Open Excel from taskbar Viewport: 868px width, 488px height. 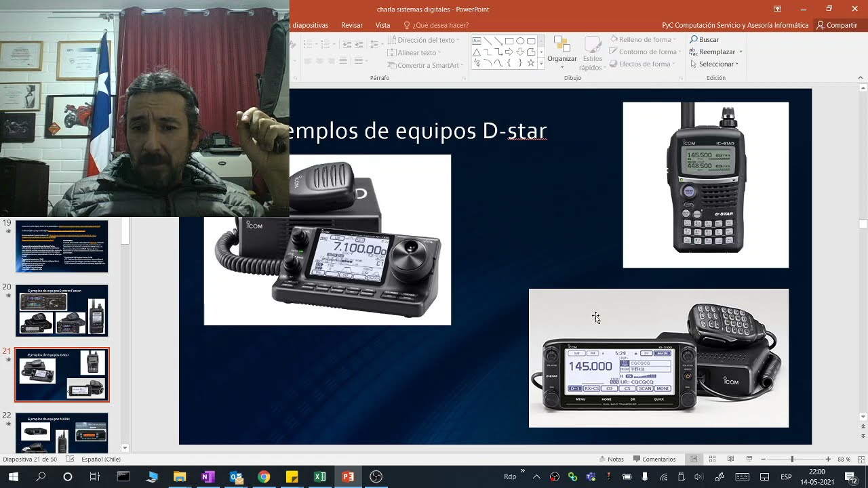point(319,476)
